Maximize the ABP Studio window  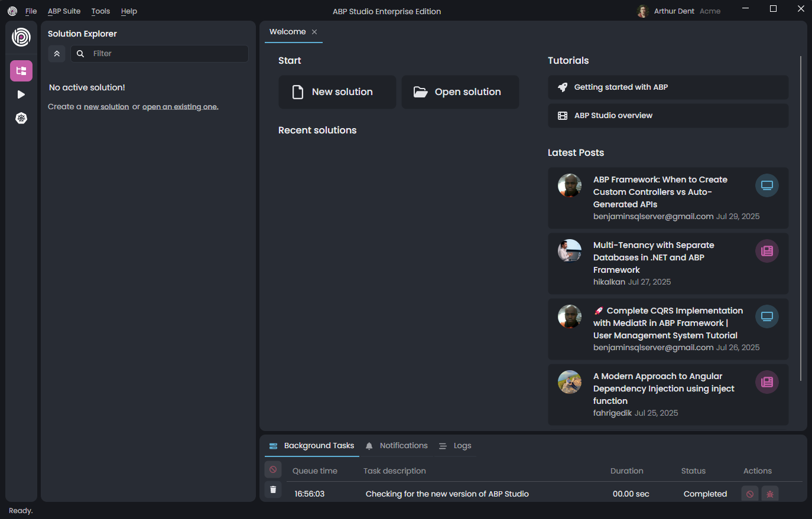(x=773, y=8)
